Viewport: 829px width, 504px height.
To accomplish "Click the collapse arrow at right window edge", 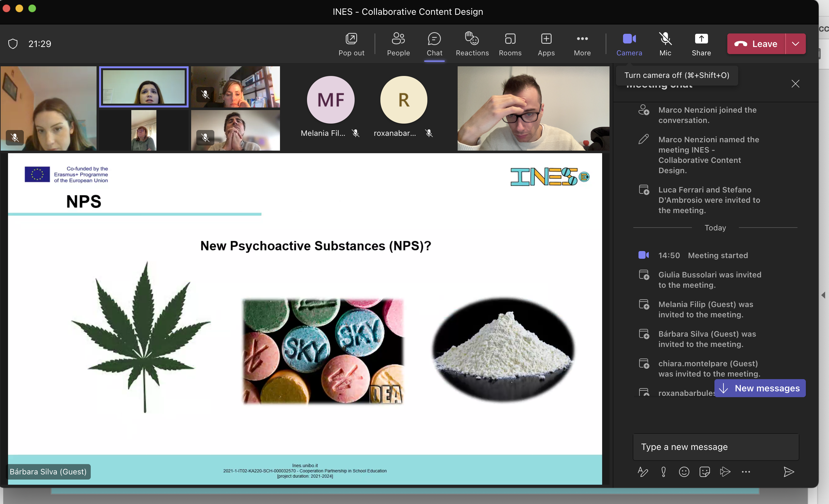I will pyautogui.click(x=823, y=295).
